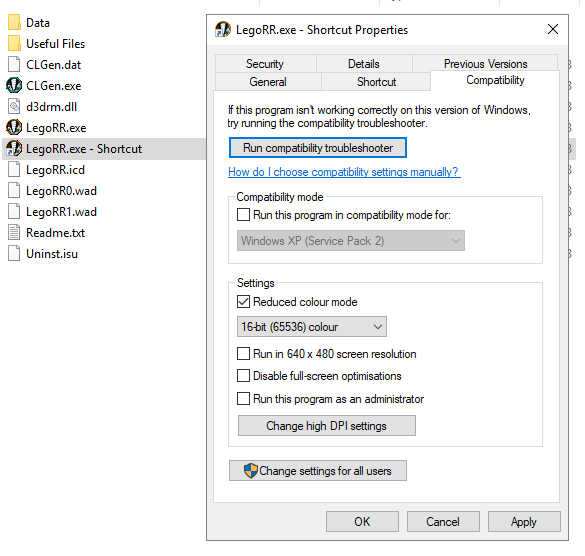The image size is (585, 556).
Task: Click Run compatibility troubleshooter button
Action: [318, 148]
